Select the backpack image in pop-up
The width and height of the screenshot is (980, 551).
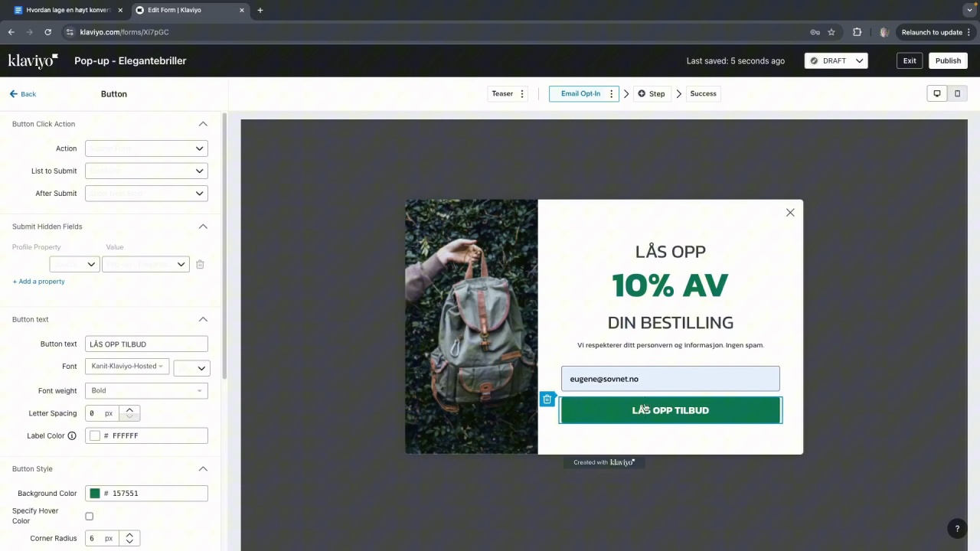coord(472,327)
